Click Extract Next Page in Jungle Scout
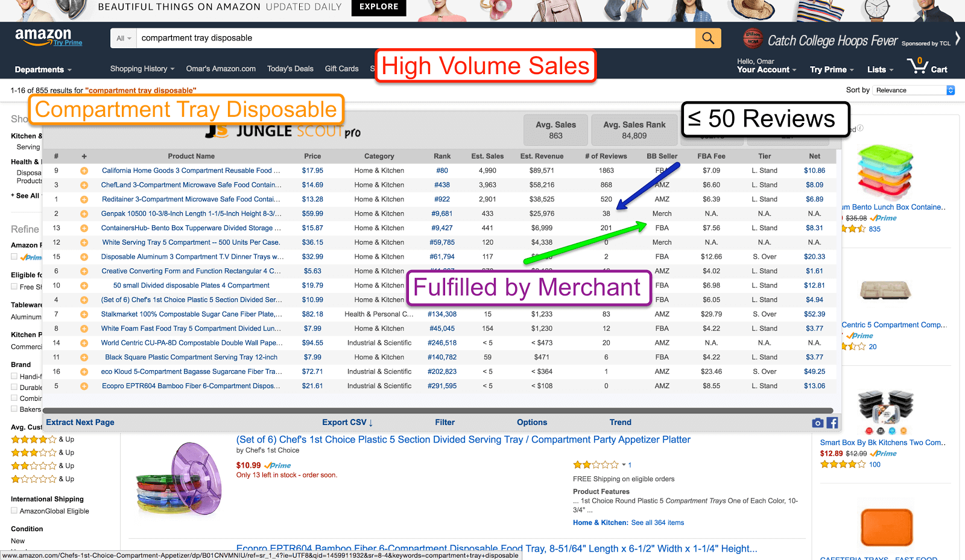 coord(80,423)
